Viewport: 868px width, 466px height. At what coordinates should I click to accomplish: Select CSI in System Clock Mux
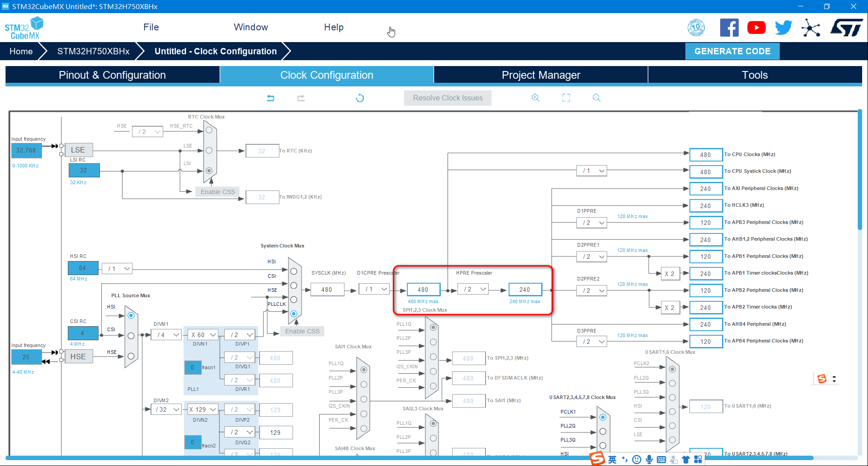293,285
